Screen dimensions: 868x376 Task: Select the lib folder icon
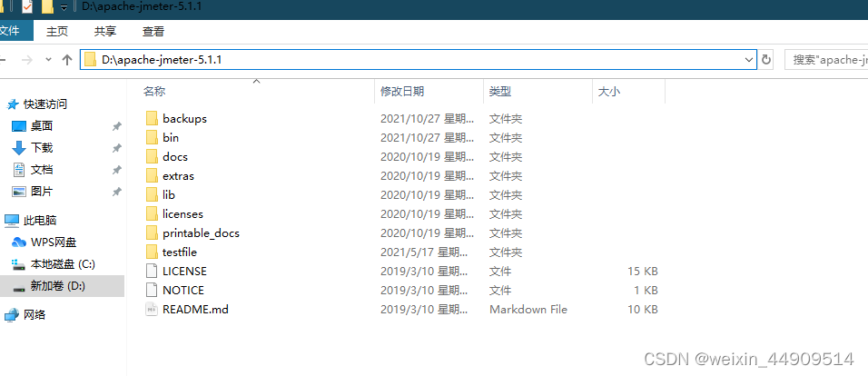[x=153, y=195]
